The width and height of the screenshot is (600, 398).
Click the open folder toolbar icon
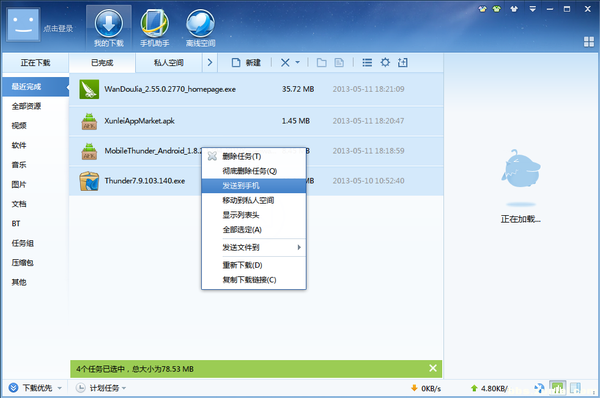click(321, 62)
